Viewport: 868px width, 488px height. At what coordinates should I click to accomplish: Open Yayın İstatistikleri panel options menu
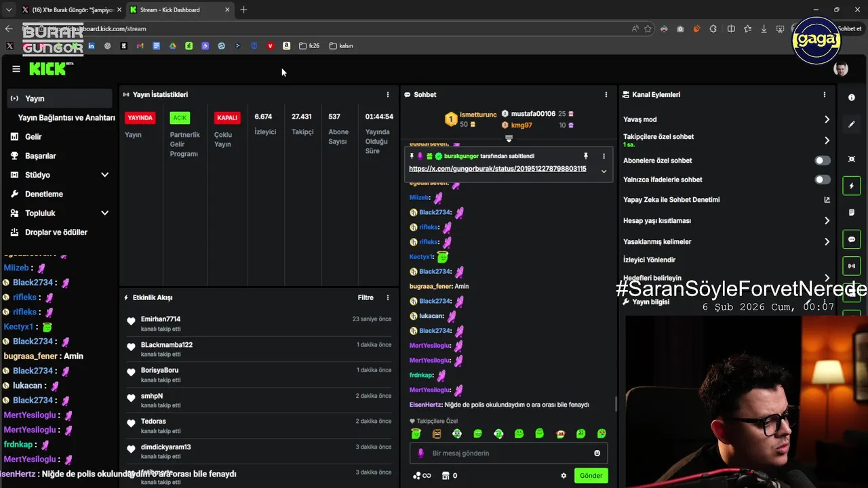388,95
